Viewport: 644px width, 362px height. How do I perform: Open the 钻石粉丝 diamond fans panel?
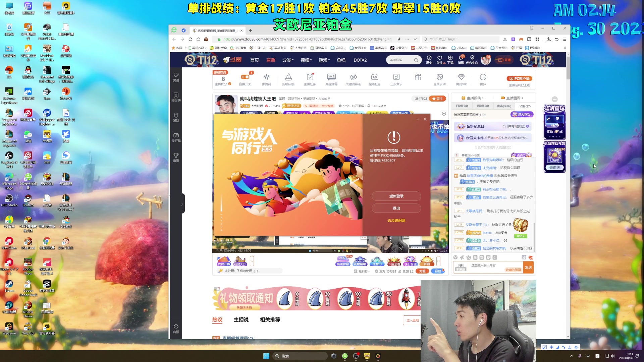pos(411,261)
